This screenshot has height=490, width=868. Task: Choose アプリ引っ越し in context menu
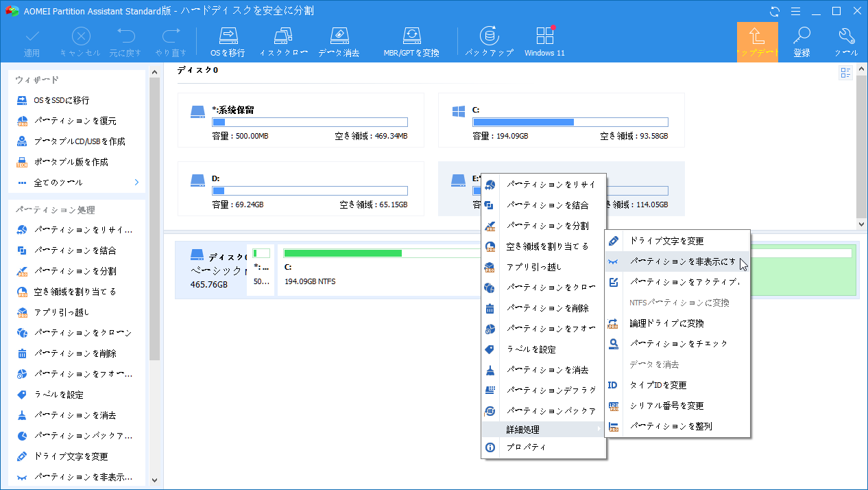click(x=544, y=267)
